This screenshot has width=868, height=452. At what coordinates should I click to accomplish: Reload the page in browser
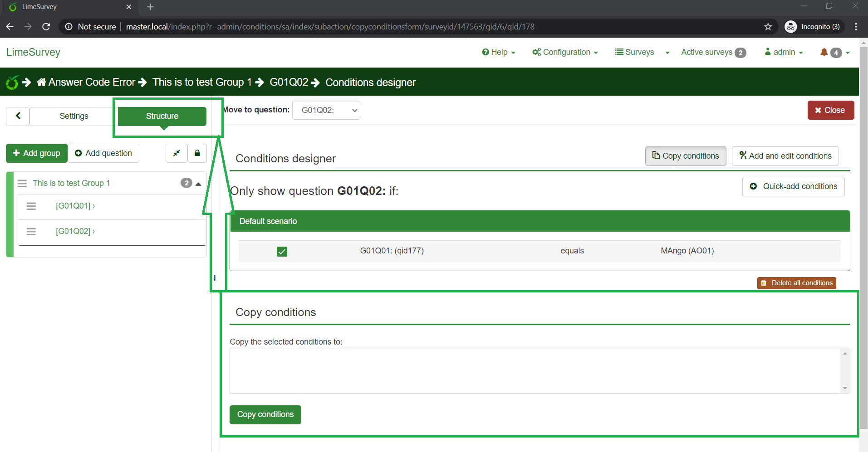[46, 27]
